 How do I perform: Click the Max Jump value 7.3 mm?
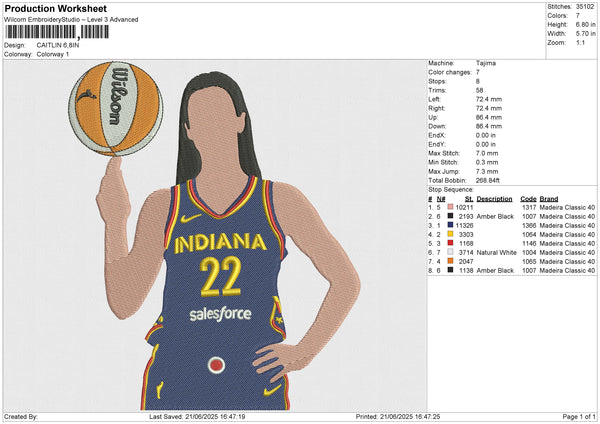487,171
